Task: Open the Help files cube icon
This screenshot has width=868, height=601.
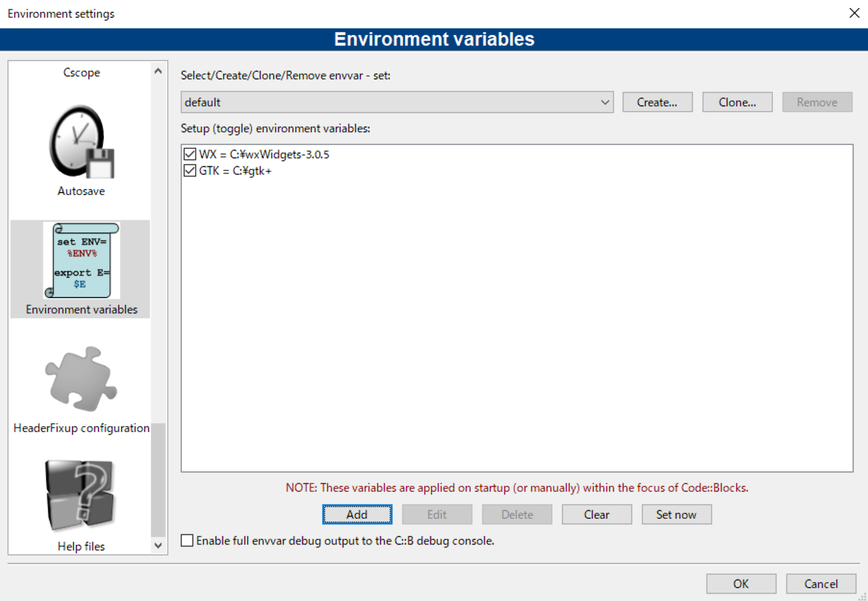Action: (x=80, y=496)
